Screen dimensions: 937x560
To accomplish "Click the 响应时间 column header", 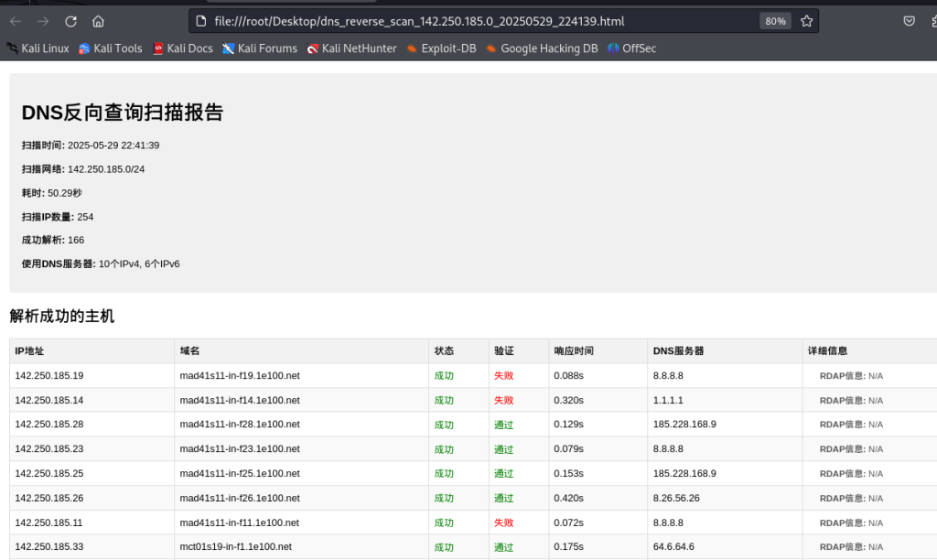I will pos(573,351).
